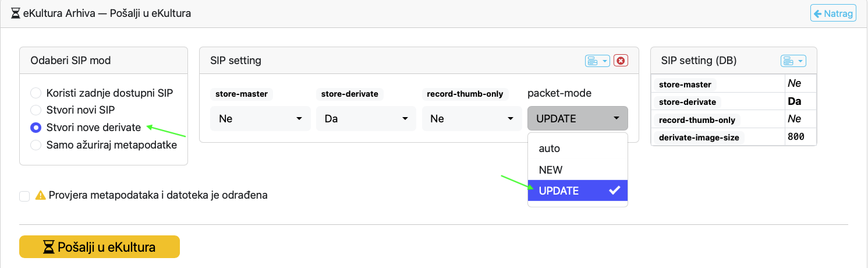The height and width of the screenshot is (268, 868).
Task: Collapse the packet-mode UPDATE dropdown
Action: pyautogui.click(x=578, y=118)
